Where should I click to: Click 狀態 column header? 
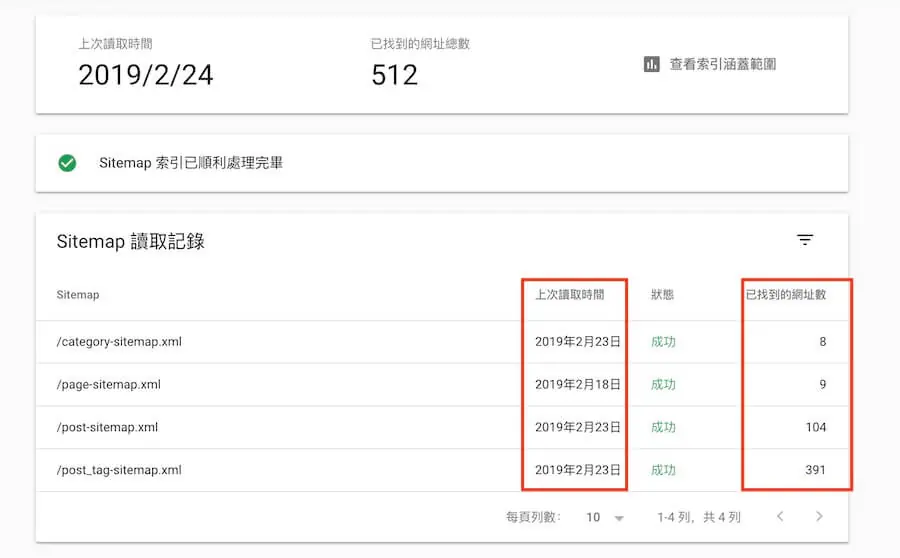662,294
